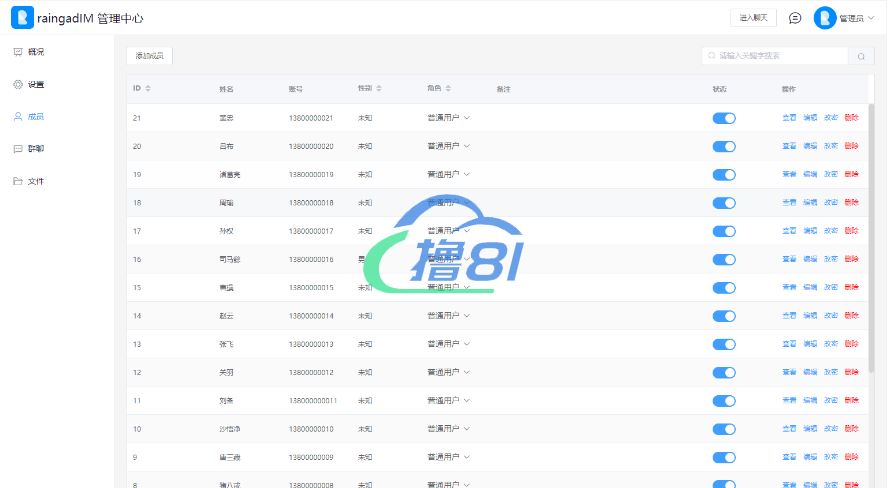Click the 进入聊天 button
This screenshot has height=488, width=889.
click(x=753, y=18)
